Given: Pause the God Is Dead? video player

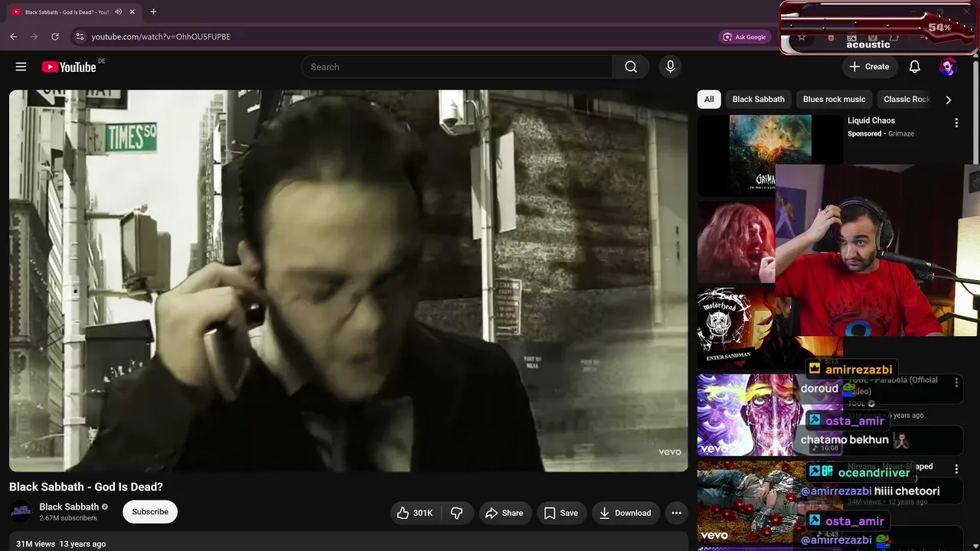Looking at the screenshot, I should [x=348, y=281].
